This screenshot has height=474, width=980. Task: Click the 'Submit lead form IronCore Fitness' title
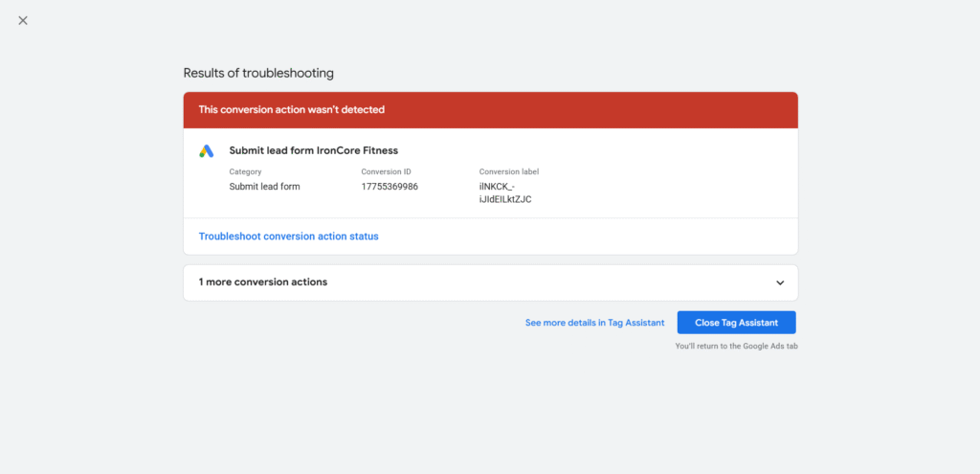(x=314, y=150)
